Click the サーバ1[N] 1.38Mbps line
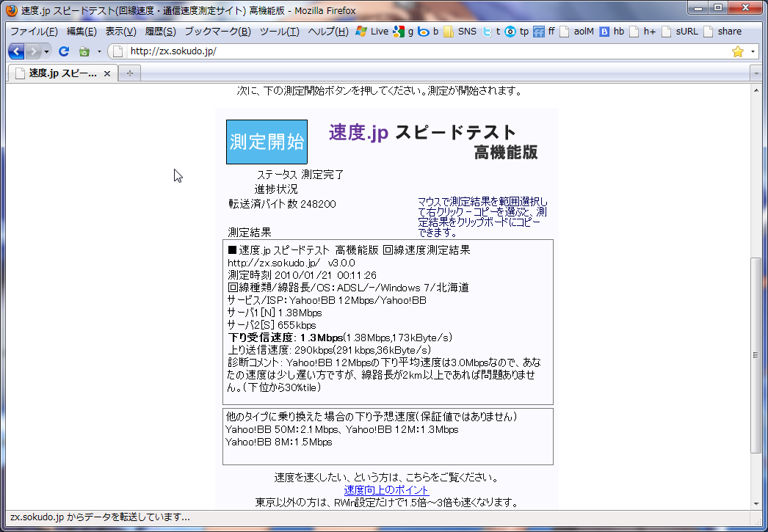 click(x=275, y=313)
